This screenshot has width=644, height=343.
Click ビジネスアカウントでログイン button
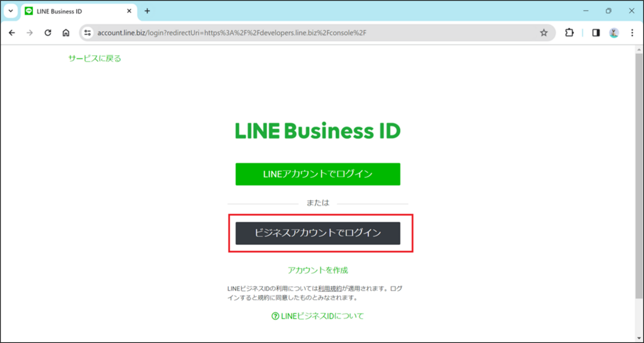[x=318, y=233]
